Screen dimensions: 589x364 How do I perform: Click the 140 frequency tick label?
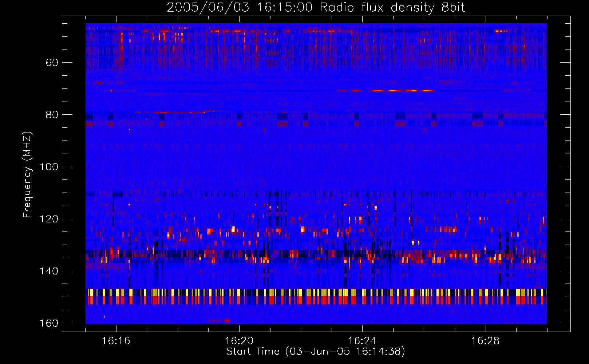(49, 271)
